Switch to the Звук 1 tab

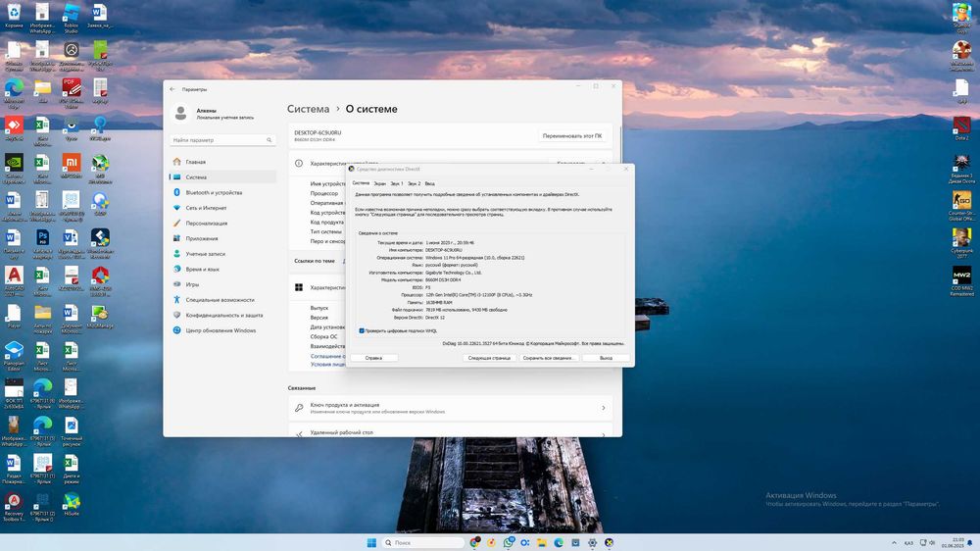click(x=397, y=184)
